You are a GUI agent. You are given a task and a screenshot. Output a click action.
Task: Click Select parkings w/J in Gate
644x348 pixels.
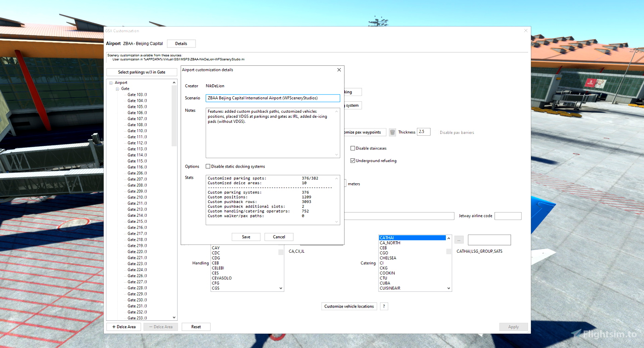coord(141,72)
